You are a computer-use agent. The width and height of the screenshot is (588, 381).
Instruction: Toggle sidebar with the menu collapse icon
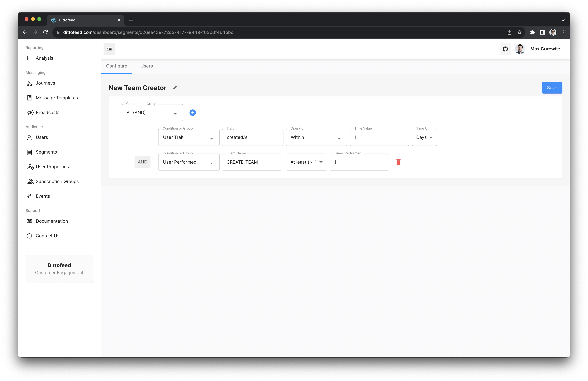[109, 49]
